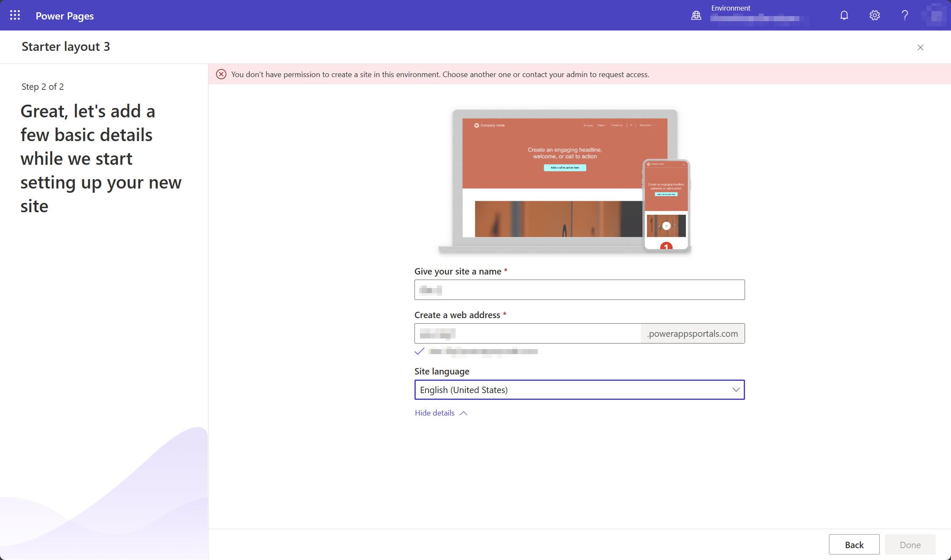This screenshot has width=951, height=560.
Task: Click the Hide details toggle link
Action: (441, 412)
